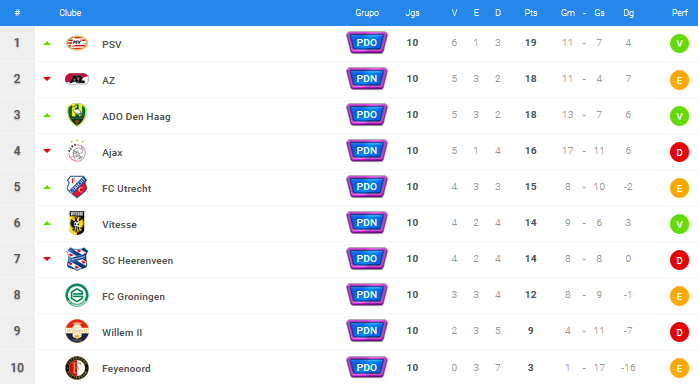Click AZ's PDN group badge
This screenshot has width=698, height=385.
367,79
